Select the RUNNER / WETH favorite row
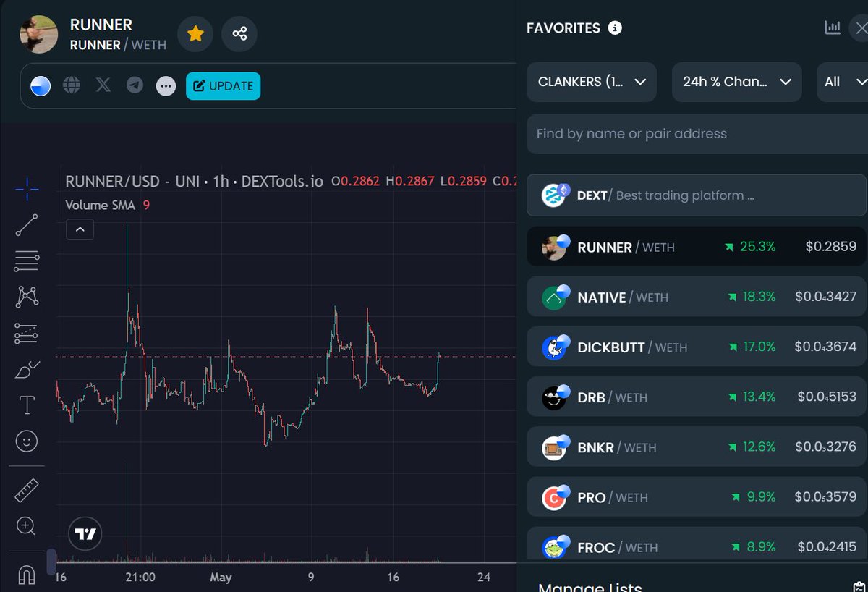 point(697,247)
